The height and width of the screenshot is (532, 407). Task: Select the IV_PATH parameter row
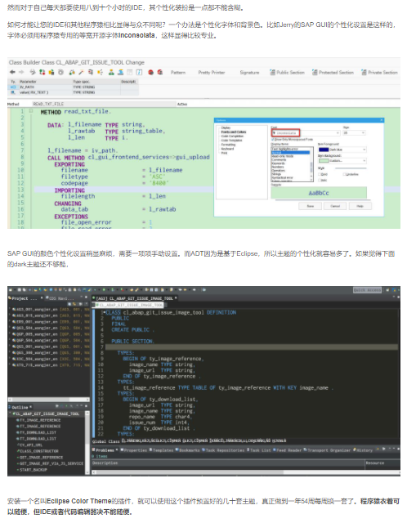pyautogui.click(x=73, y=87)
